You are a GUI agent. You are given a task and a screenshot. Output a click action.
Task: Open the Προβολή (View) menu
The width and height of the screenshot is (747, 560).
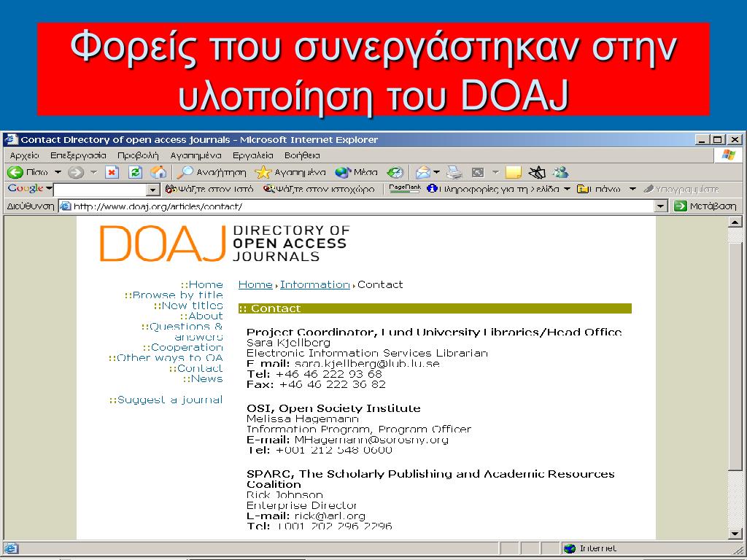[138, 155]
